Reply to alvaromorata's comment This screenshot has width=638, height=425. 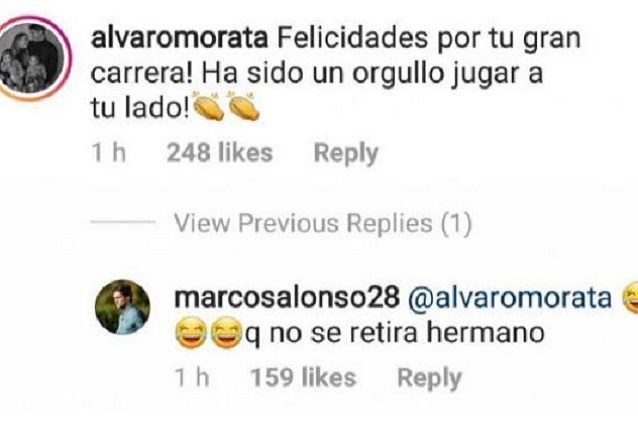pyautogui.click(x=346, y=153)
